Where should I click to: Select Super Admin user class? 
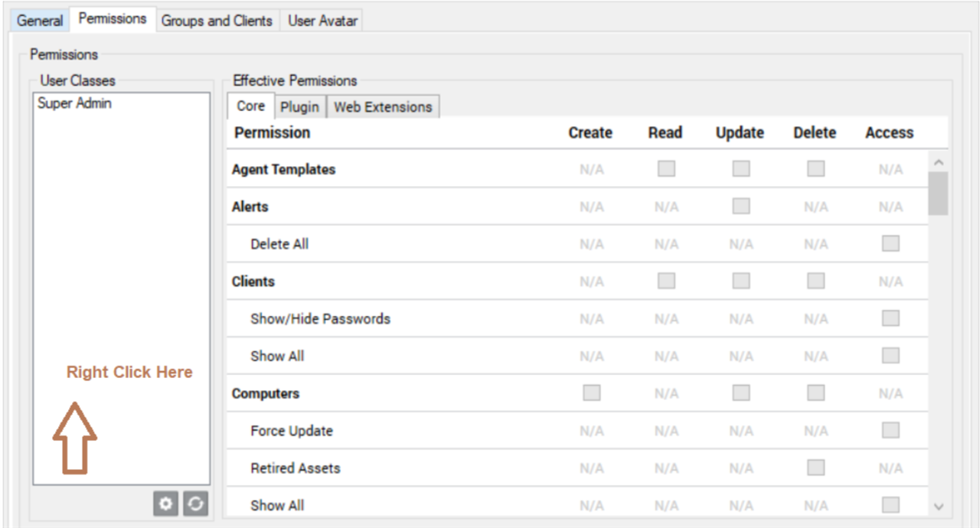click(74, 103)
